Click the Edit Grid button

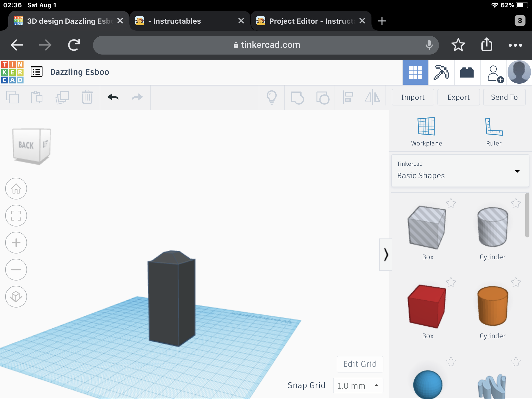click(x=360, y=364)
